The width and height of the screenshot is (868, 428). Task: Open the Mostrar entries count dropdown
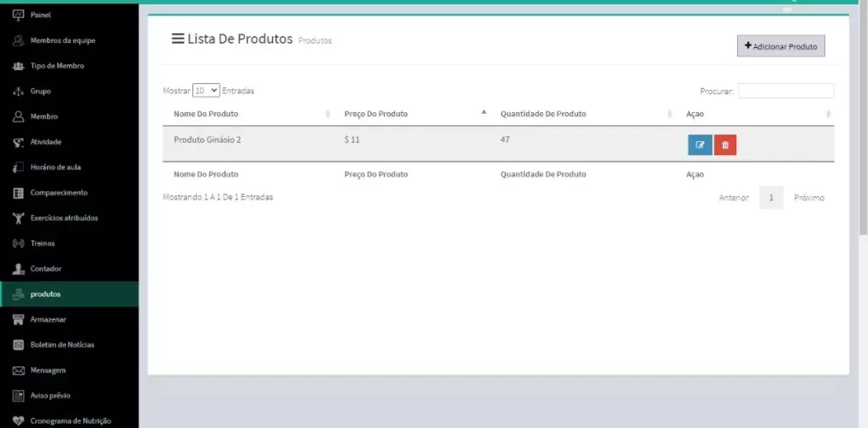click(x=206, y=91)
